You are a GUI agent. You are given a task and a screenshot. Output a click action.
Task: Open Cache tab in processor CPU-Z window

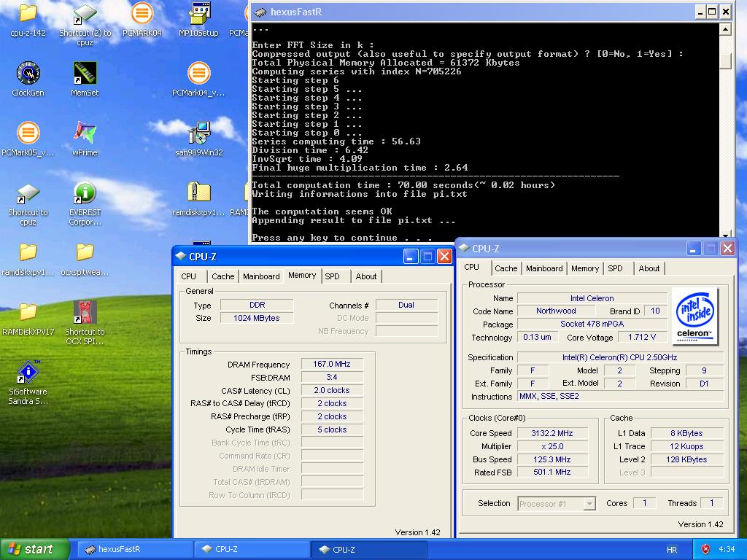point(506,268)
